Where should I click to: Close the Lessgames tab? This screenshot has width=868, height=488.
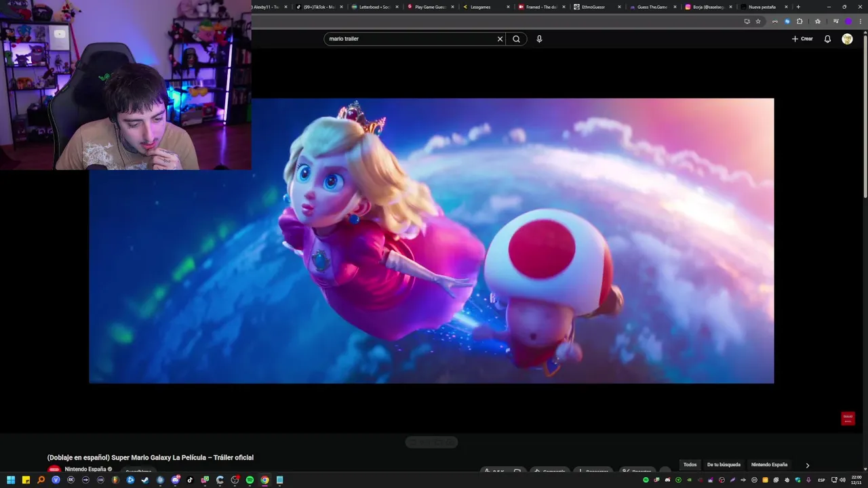pos(507,7)
